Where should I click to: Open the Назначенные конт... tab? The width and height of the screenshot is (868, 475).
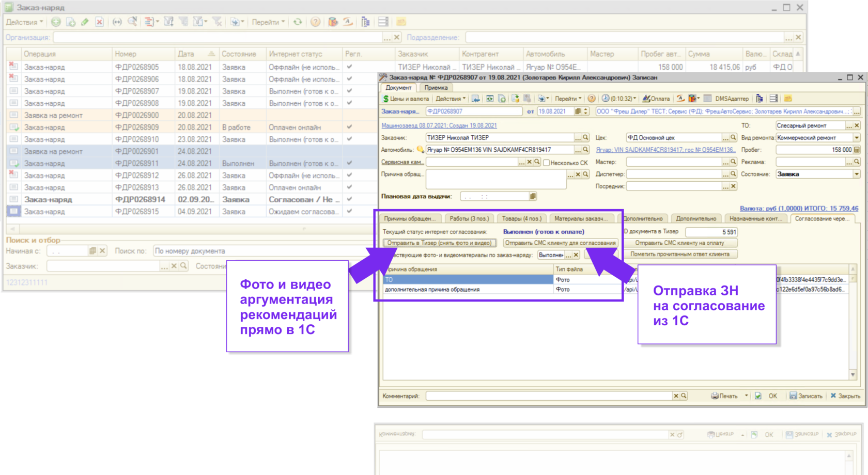click(x=755, y=219)
